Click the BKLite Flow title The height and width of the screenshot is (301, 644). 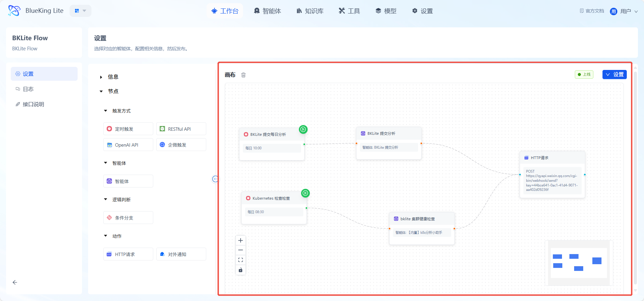(30, 38)
